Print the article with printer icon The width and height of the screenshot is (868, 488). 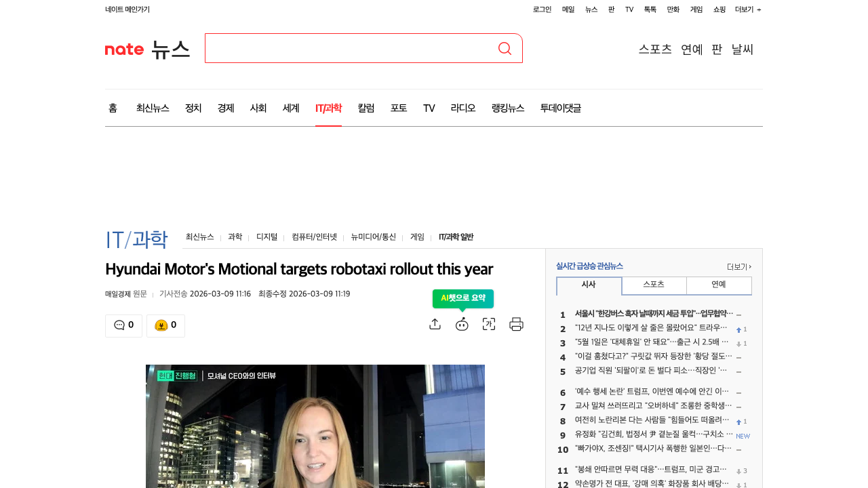click(x=516, y=324)
